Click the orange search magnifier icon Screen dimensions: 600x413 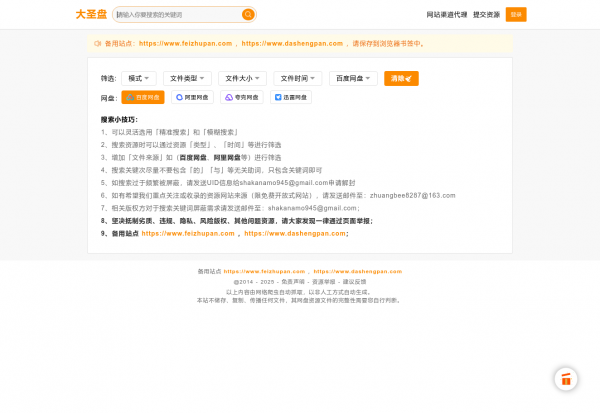pos(247,15)
